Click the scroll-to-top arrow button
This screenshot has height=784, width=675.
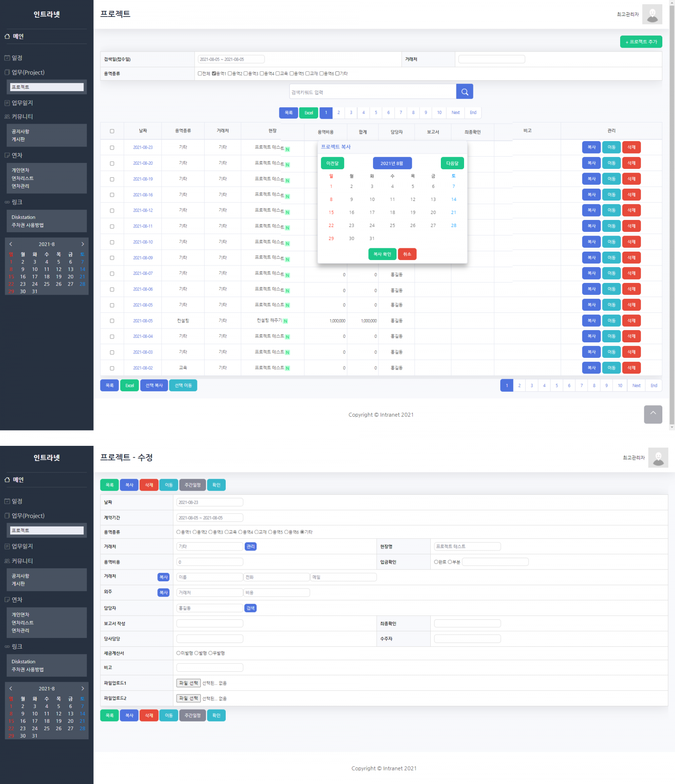[x=653, y=414]
